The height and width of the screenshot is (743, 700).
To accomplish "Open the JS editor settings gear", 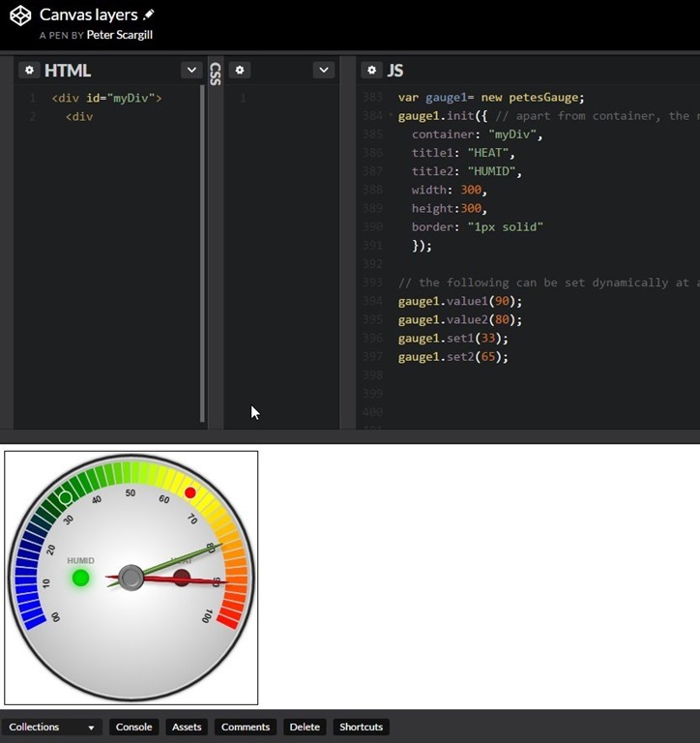I will pos(372,71).
